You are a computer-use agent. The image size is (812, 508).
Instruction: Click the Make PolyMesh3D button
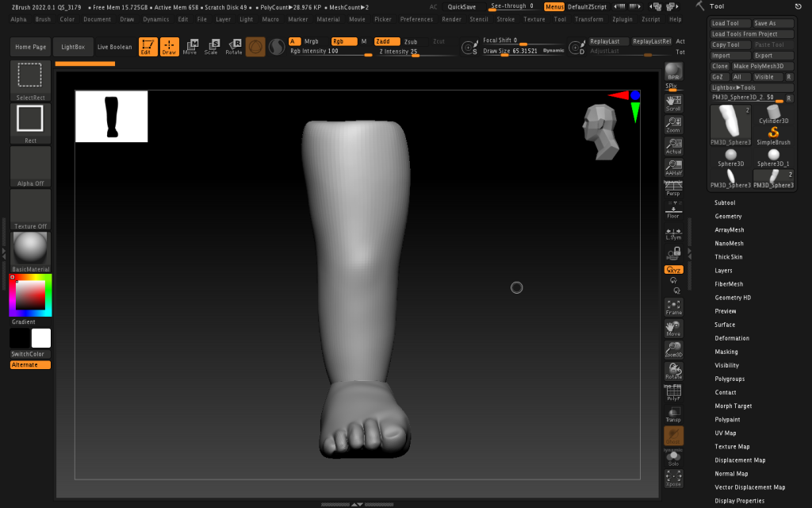pos(762,67)
